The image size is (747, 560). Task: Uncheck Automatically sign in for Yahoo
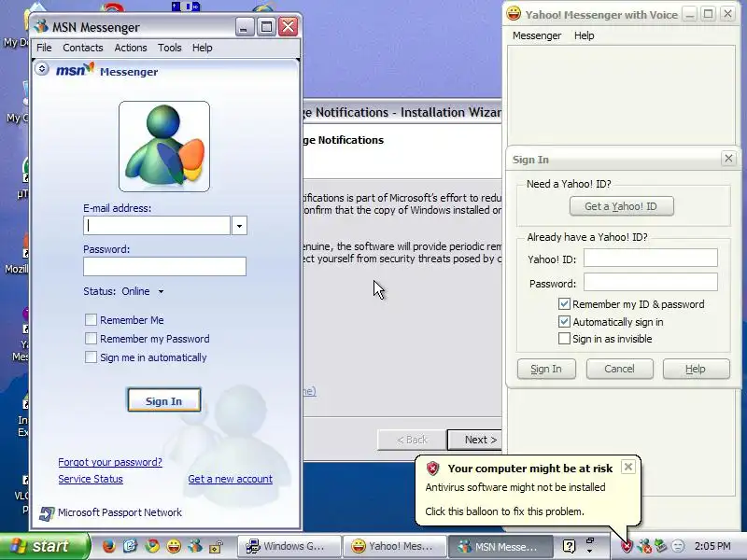tap(564, 321)
